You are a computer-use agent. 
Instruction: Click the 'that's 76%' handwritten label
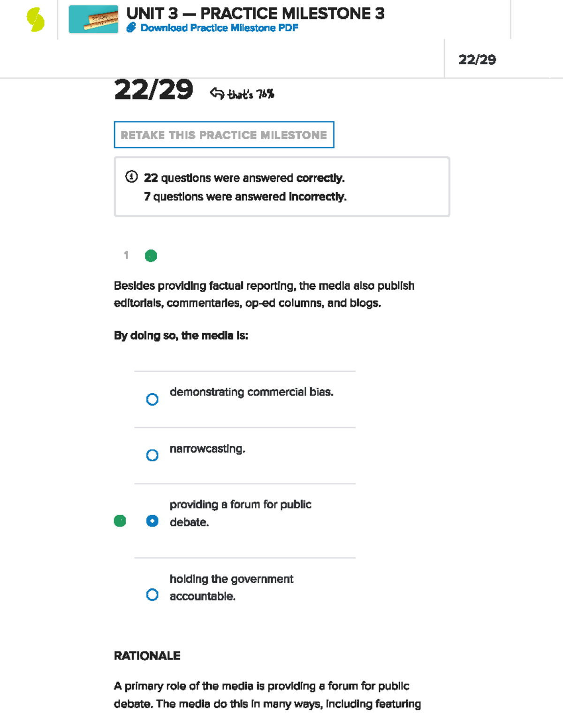pos(251,94)
